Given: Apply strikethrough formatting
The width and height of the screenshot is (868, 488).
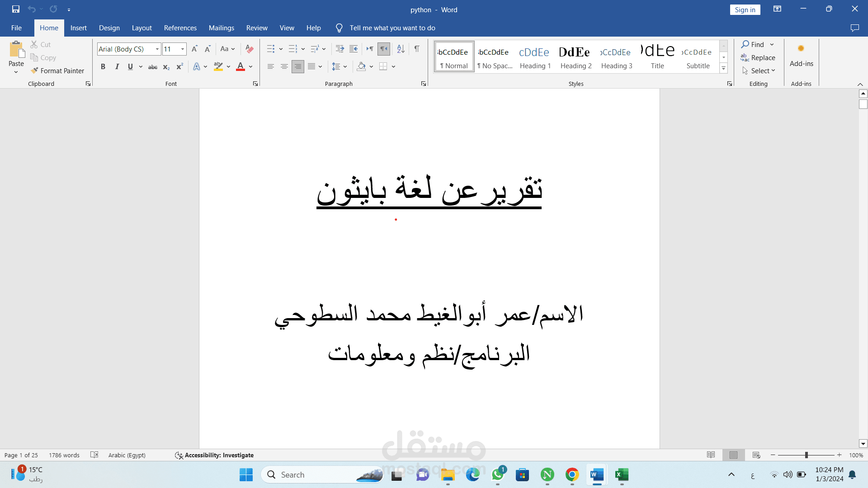Looking at the screenshot, I should (x=153, y=67).
